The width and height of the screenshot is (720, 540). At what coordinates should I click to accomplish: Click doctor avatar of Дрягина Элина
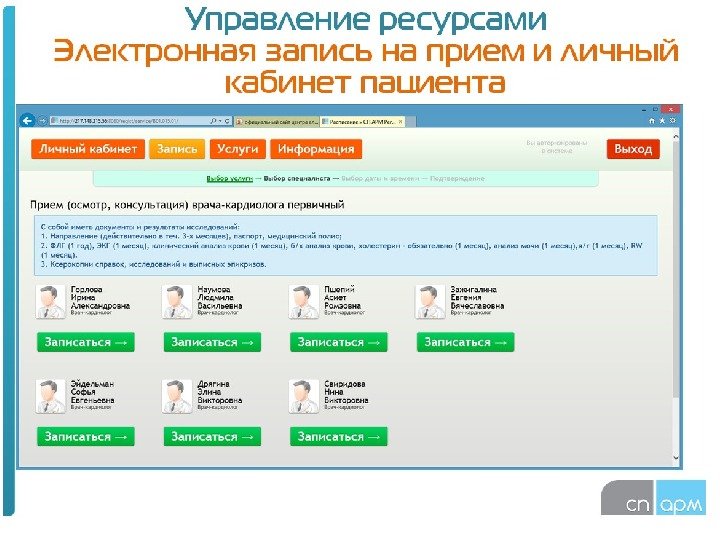tap(177, 396)
